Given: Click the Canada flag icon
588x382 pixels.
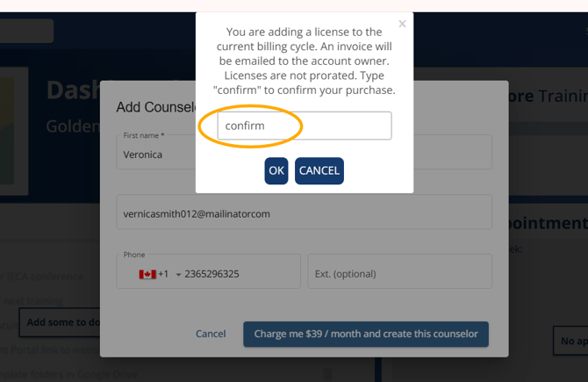Looking at the screenshot, I should pos(147,274).
